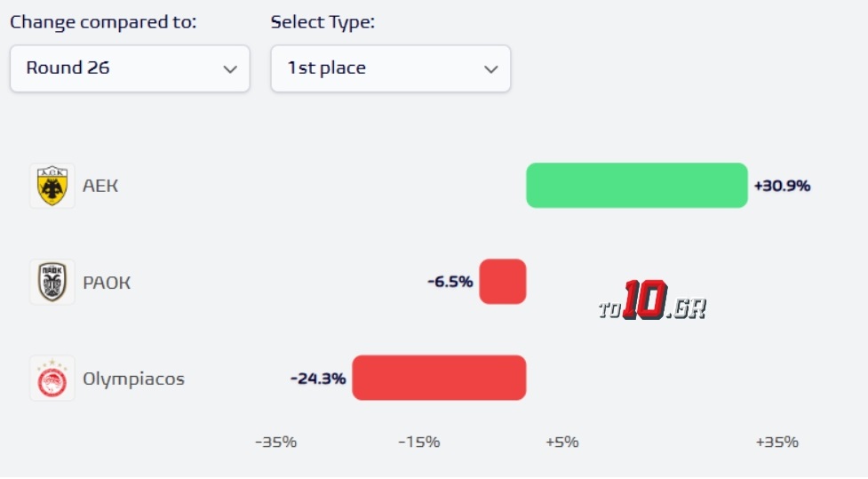Click the +35% axis tick label
This screenshot has height=479, width=868.
pos(776,442)
